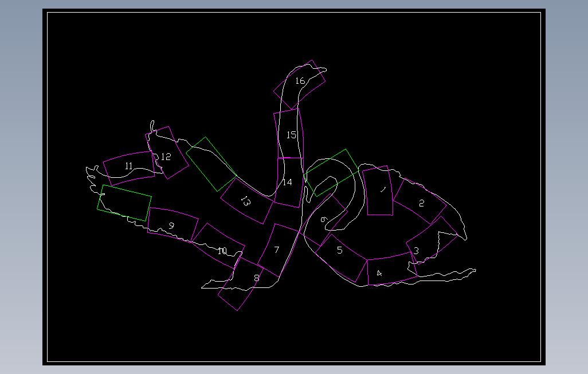Select the number 5 label
The height and width of the screenshot is (374, 588).
point(340,250)
